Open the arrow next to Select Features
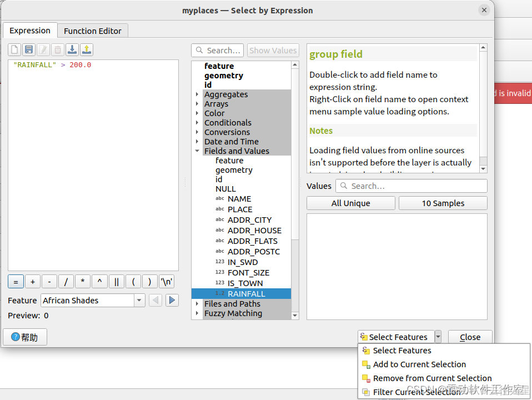This screenshot has width=532, height=400. click(438, 337)
